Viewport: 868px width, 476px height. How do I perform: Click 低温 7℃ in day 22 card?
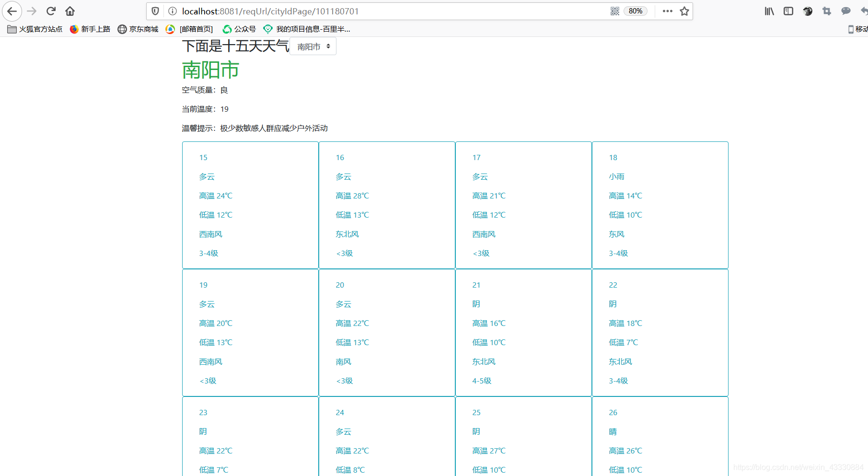[x=624, y=342]
